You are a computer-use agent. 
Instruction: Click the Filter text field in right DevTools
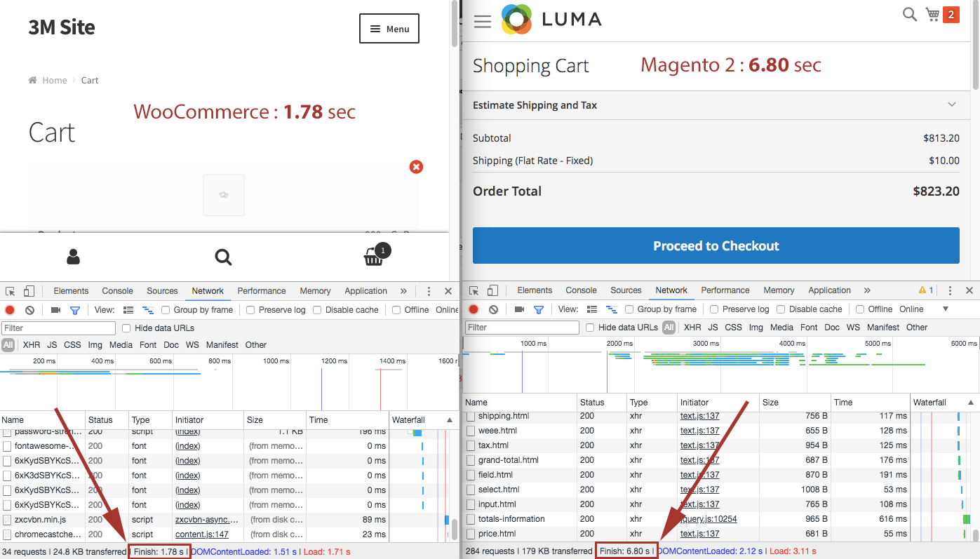coord(522,328)
